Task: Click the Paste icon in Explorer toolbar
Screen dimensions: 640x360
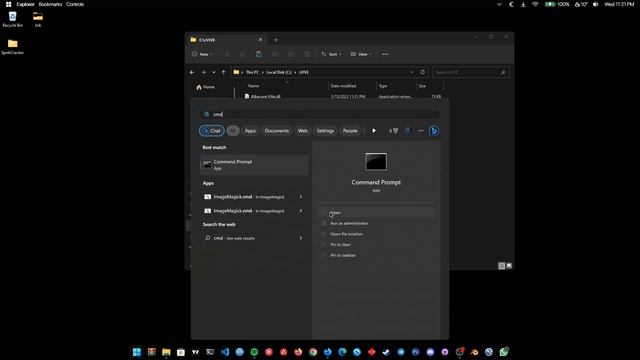Action: pyautogui.click(x=259, y=54)
